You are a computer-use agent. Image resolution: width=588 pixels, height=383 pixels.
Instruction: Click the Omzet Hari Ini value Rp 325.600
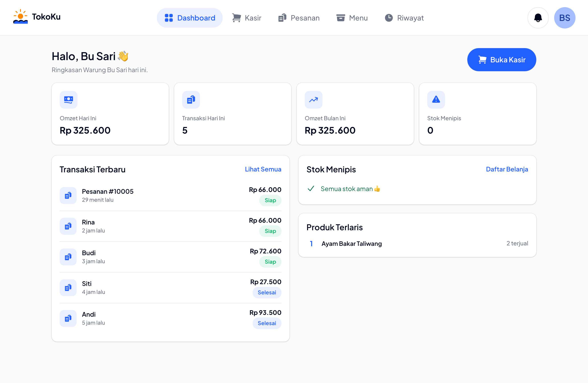(x=85, y=130)
